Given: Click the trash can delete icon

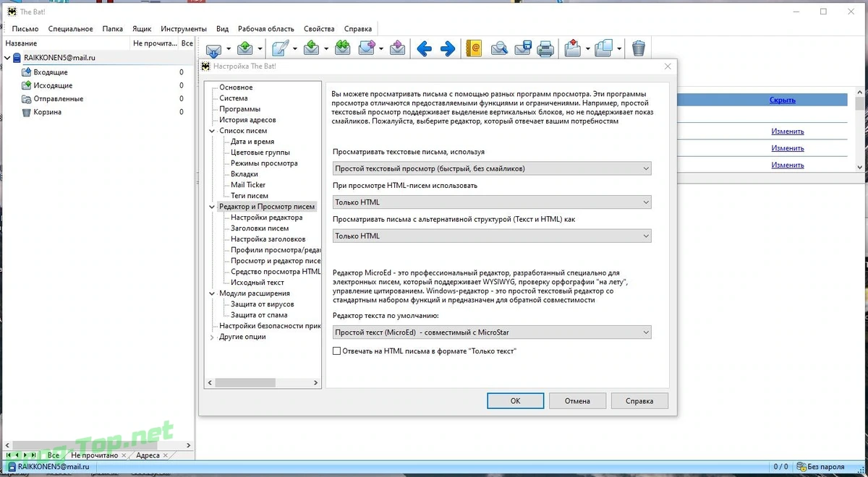Looking at the screenshot, I should [639, 48].
